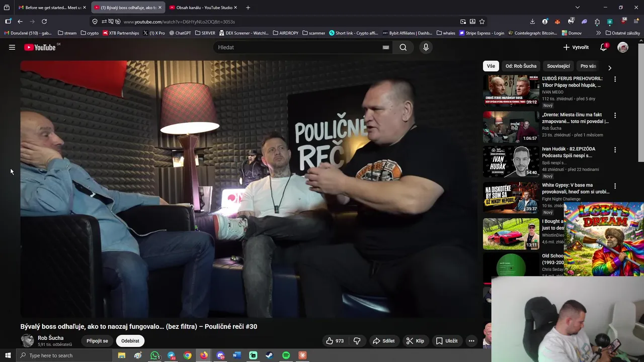Open the red car 13:11 video thumbnail
Image resolution: width=644 pixels, height=362 pixels.
click(511, 234)
